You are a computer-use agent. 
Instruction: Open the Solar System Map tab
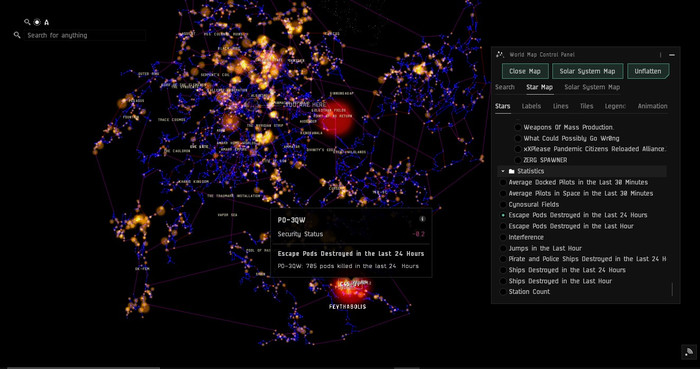(x=592, y=87)
